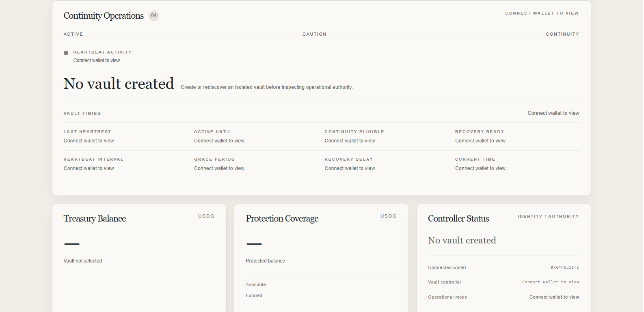
Task: Click the VAULT TIMING label
Action: (82, 114)
